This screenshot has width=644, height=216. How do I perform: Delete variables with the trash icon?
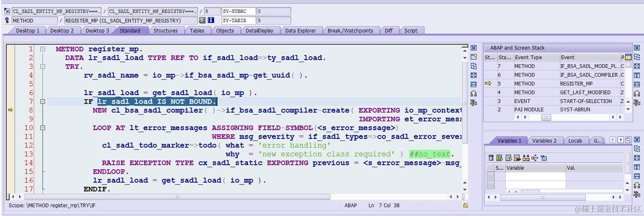(491, 158)
